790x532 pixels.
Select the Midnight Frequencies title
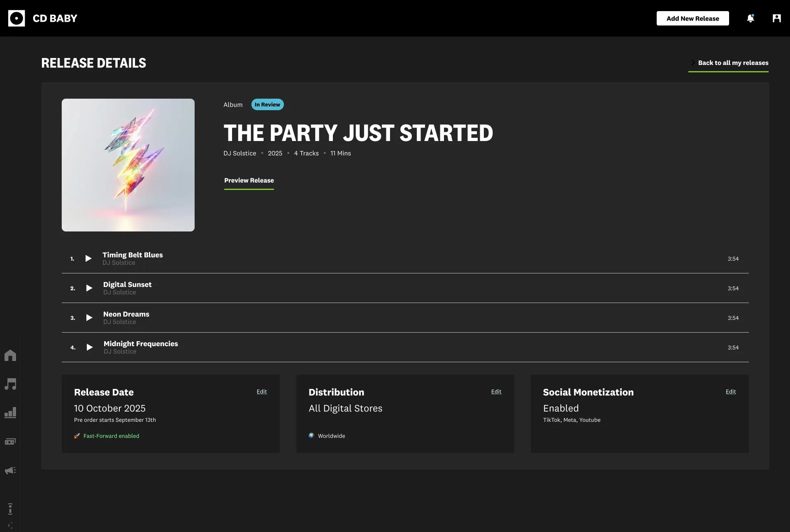click(141, 344)
